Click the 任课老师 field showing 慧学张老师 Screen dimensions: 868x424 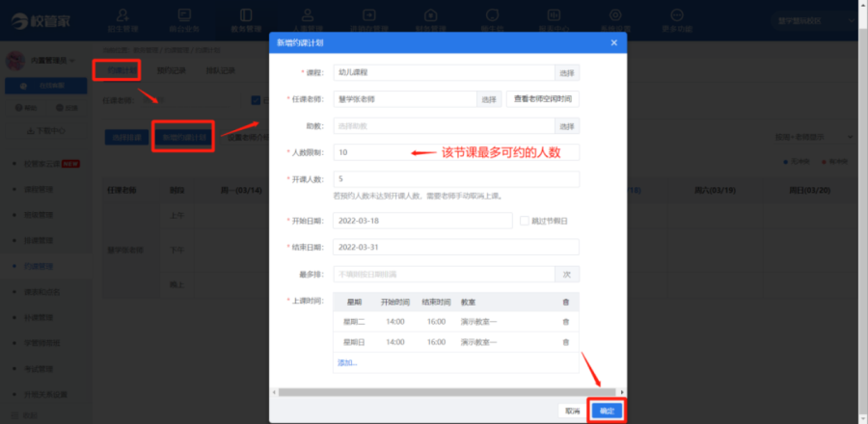pos(405,99)
